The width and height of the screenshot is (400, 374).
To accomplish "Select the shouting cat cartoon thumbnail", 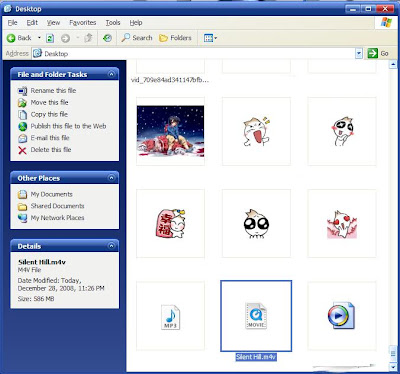I will [256, 131].
